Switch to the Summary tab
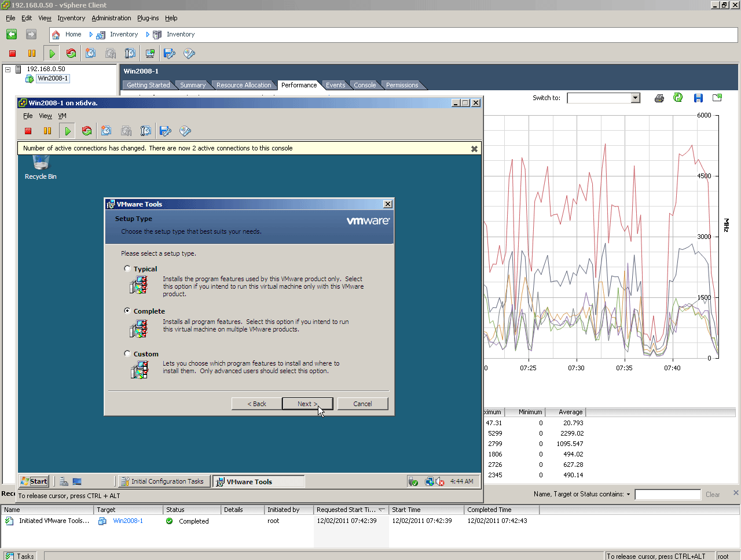The height and width of the screenshot is (560, 741). coord(192,85)
